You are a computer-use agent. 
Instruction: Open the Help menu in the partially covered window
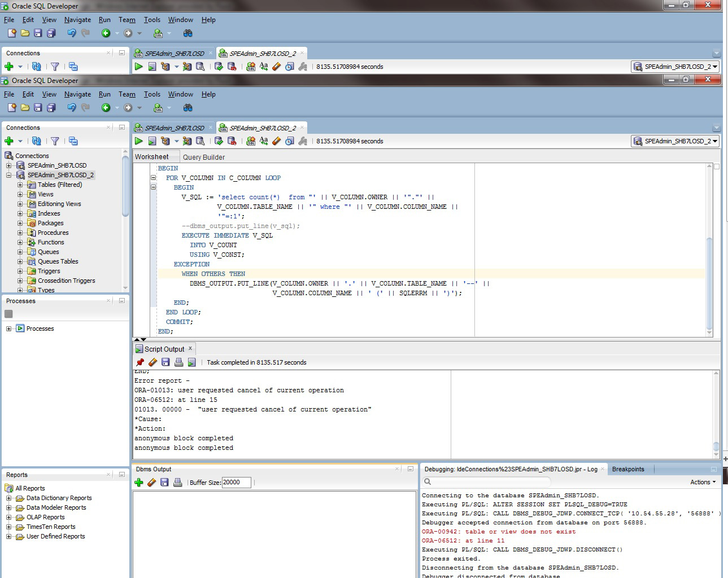(x=208, y=20)
